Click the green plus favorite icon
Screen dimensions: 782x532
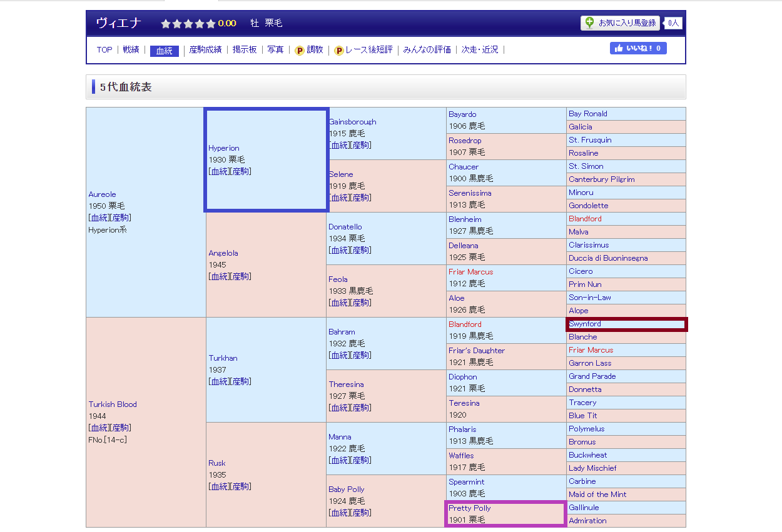(x=589, y=23)
